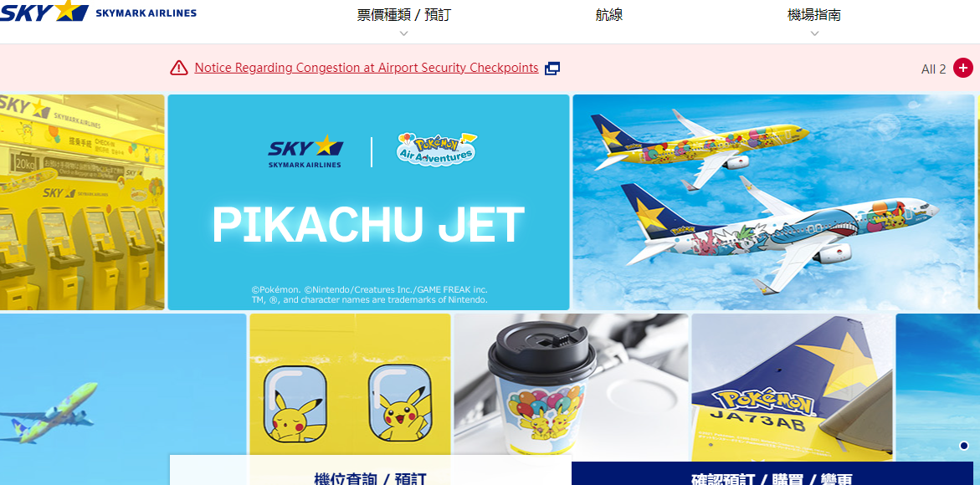Open the 航線 menu item
This screenshot has height=485, width=980.
click(x=608, y=15)
